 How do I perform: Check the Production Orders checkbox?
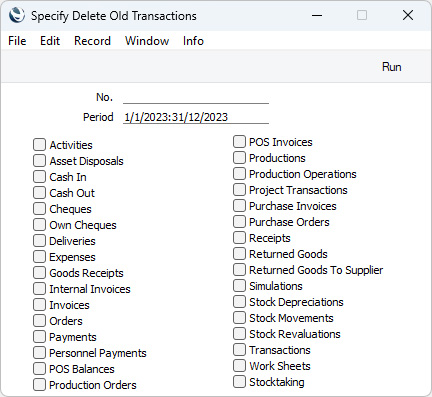tap(39, 385)
